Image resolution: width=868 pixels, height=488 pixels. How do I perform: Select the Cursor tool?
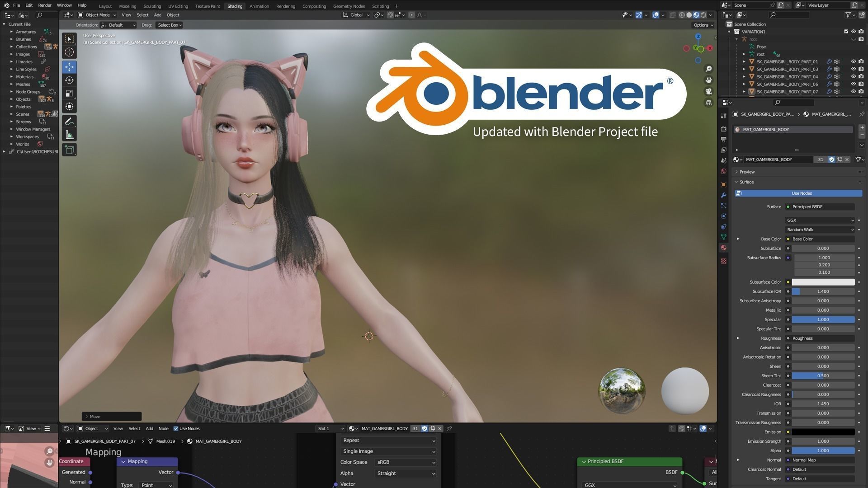coord(69,52)
